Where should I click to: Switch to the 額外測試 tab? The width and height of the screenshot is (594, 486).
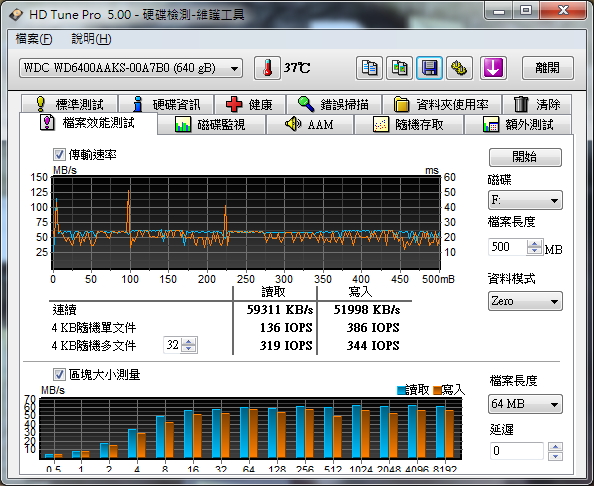coord(518,125)
